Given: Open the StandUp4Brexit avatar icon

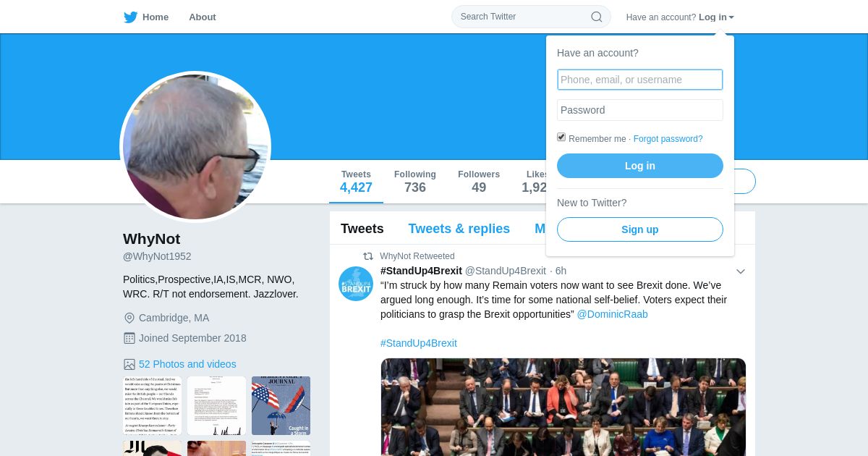Looking at the screenshot, I should 356,284.
